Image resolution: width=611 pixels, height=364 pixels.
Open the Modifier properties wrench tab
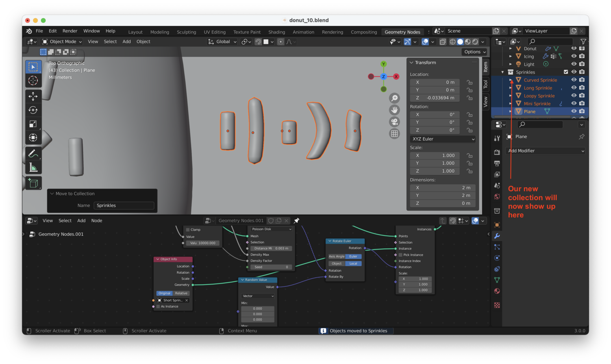(x=497, y=236)
